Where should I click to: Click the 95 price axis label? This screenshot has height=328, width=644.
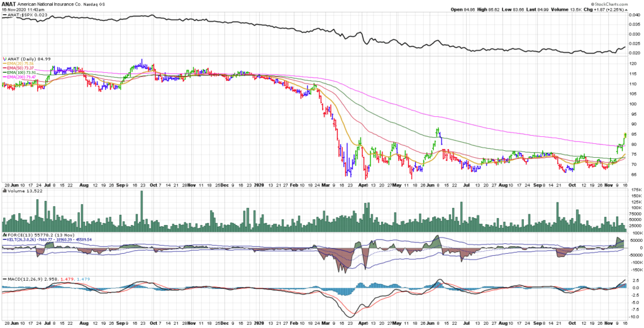[x=633, y=114]
